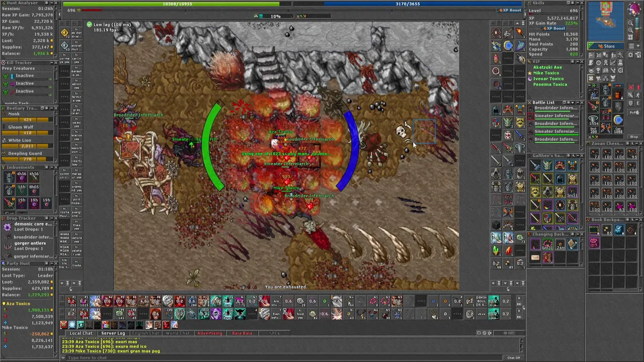This screenshot has height=362, width=644.
Task: Click the ring slot showing 1h54
Action: click(x=593, y=119)
